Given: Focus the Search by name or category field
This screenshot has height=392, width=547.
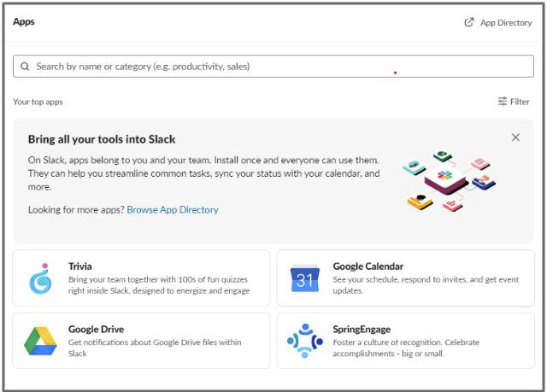Looking at the screenshot, I should pyautogui.click(x=273, y=67).
